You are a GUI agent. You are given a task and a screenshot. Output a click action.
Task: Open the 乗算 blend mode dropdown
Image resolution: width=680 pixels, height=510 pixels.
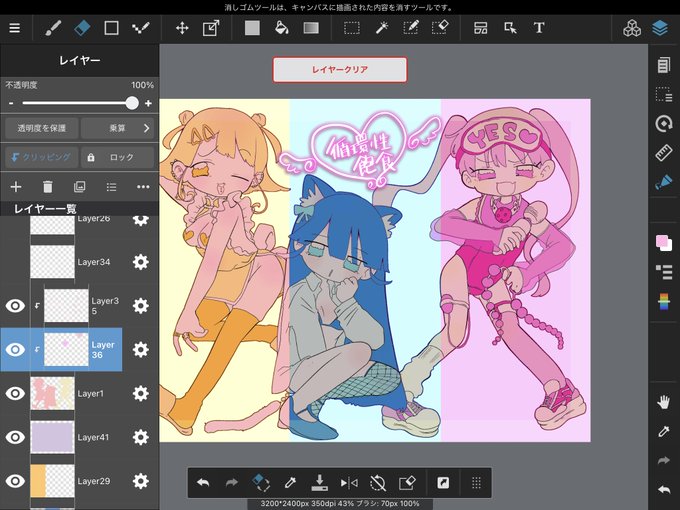point(118,128)
